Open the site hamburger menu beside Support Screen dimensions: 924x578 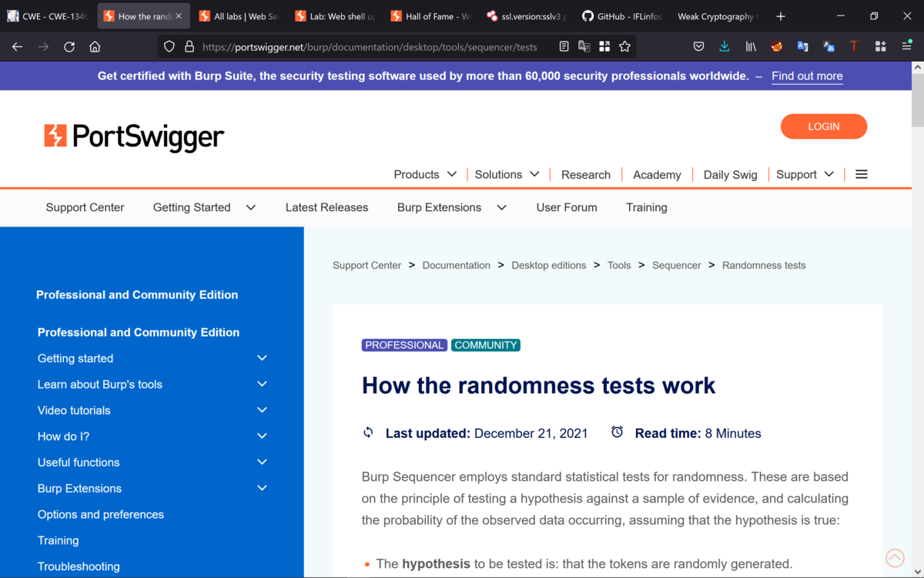862,174
